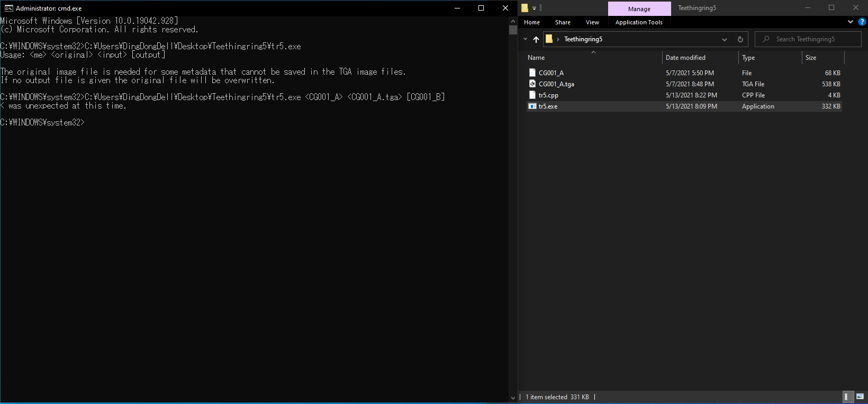The height and width of the screenshot is (404, 868).
Task: Select the CG001_A.tga file icon
Action: tap(532, 84)
